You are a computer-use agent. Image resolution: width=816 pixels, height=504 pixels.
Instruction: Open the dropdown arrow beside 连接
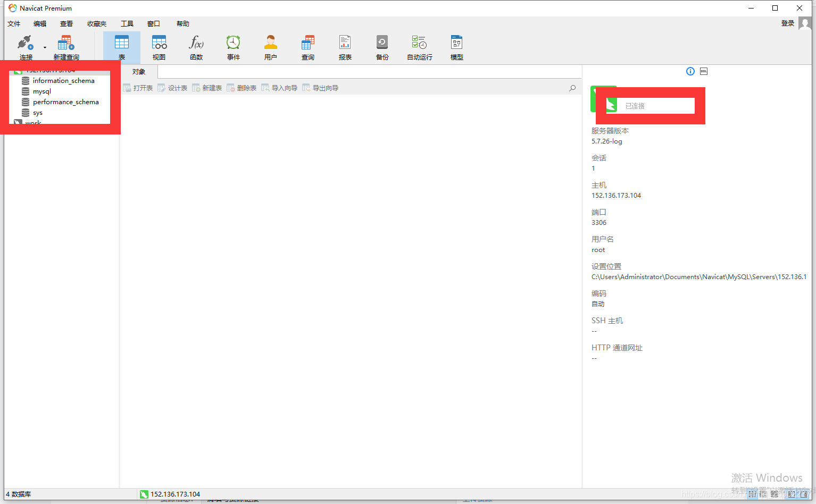point(45,47)
